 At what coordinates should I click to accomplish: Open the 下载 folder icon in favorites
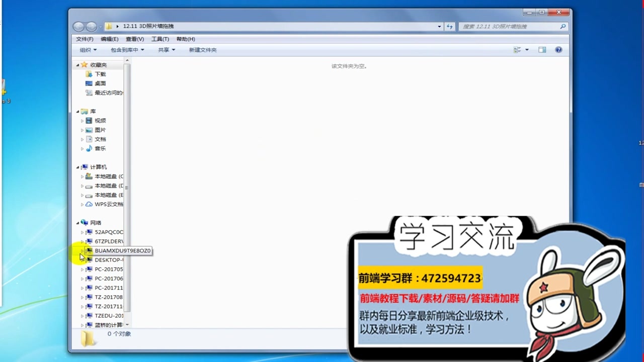pyautogui.click(x=89, y=74)
